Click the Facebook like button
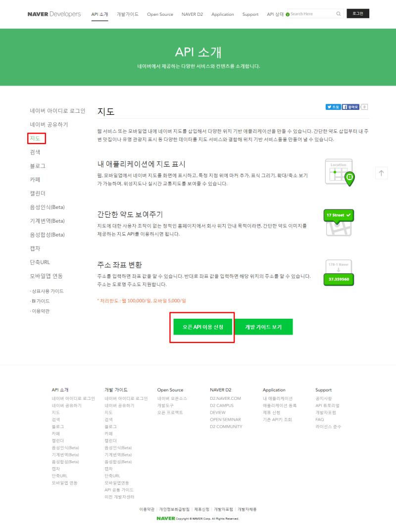 pos(350,107)
